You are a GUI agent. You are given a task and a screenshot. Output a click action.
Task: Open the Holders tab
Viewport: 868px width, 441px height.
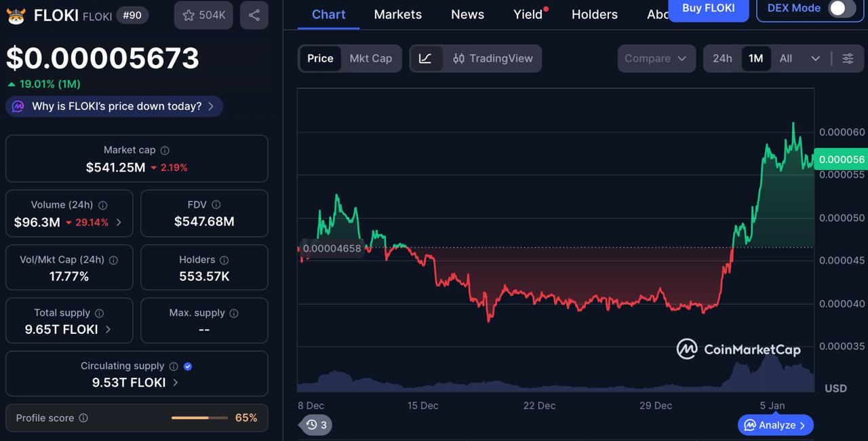[x=594, y=14]
